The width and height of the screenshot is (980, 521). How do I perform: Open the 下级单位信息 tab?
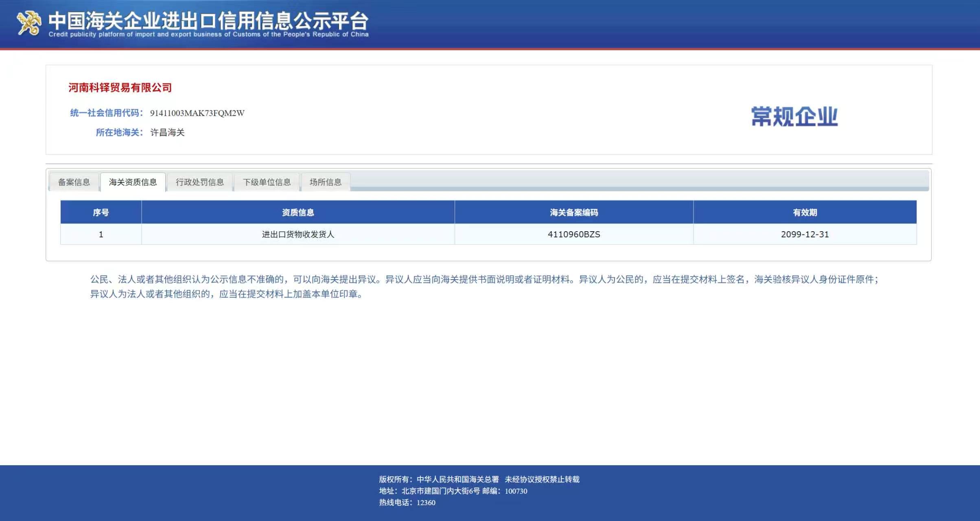tap(267, 182)
